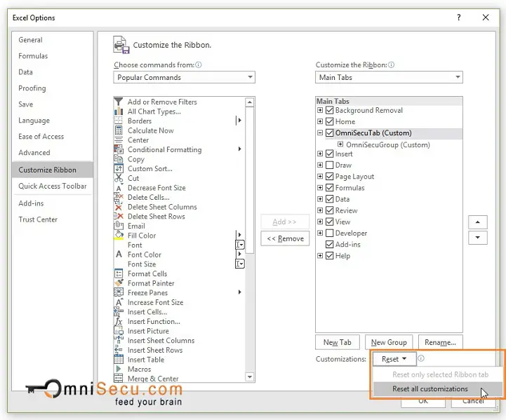Uncheck the Insert tab checkbox
Screen dimensions: 506x420
point(329,154)
